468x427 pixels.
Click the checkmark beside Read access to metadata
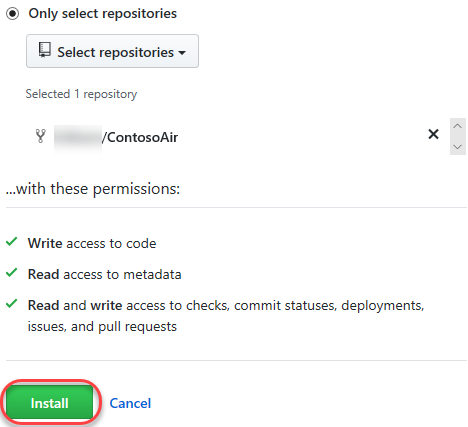pos(12,272)
